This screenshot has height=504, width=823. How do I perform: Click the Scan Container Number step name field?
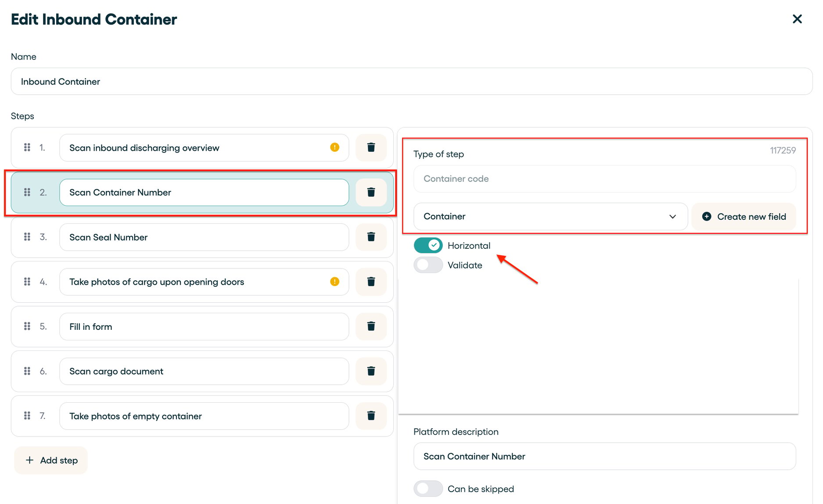[204, 193]
